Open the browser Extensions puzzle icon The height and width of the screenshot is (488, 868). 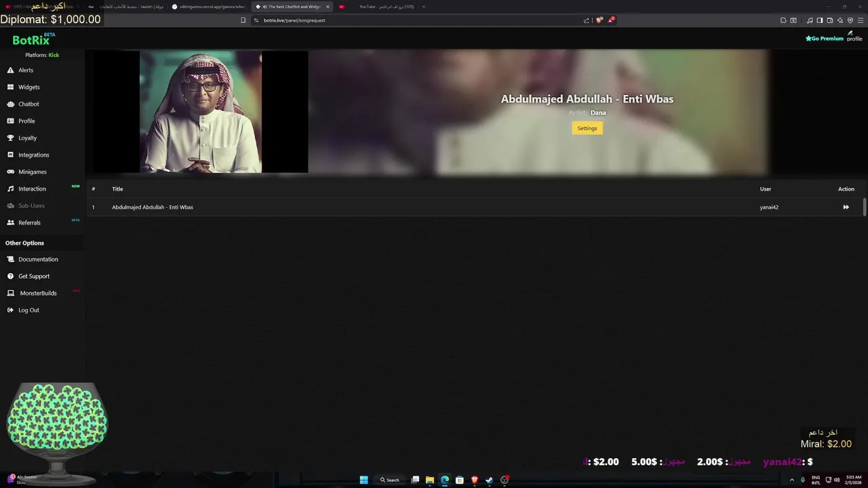coord(783,20)
